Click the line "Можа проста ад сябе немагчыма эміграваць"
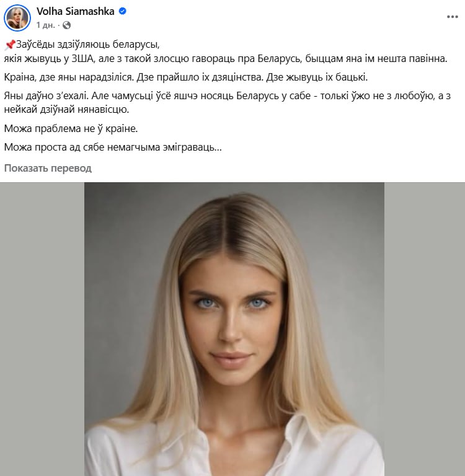Image resolution: width=465 pixels, height=476 pixels. (113, 148)
